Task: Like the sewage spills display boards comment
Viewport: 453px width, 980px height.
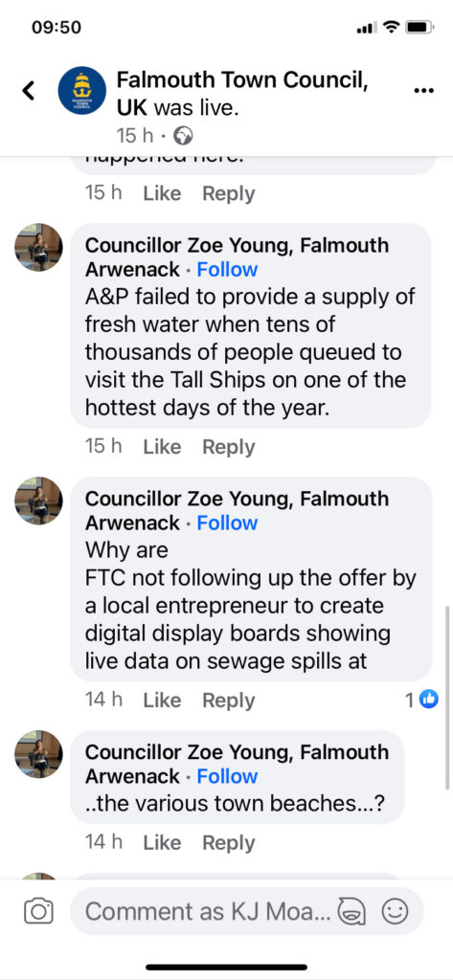Action: 162,700
